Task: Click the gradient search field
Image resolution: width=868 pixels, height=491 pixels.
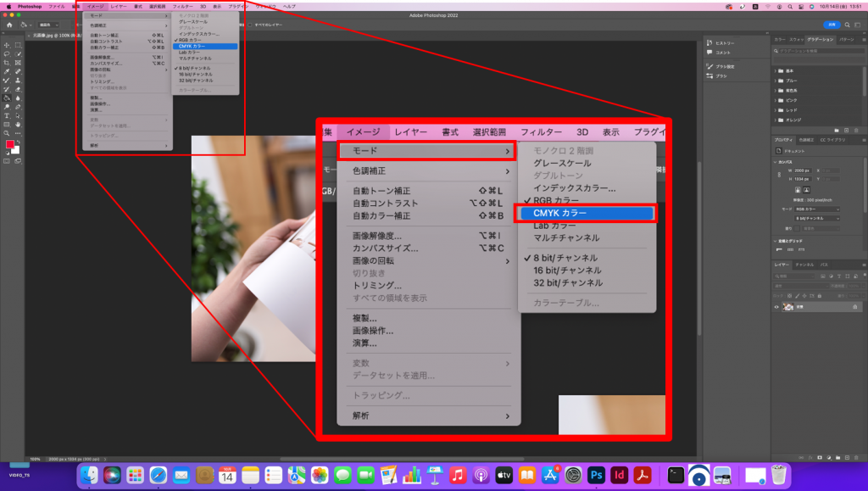Action: point(820,51)
